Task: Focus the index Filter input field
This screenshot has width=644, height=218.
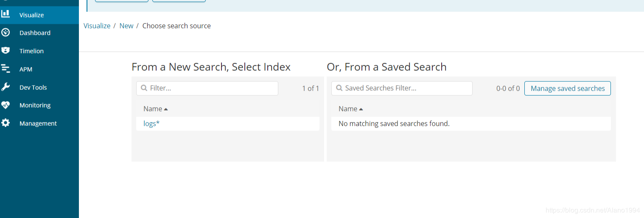Action: 207,88
